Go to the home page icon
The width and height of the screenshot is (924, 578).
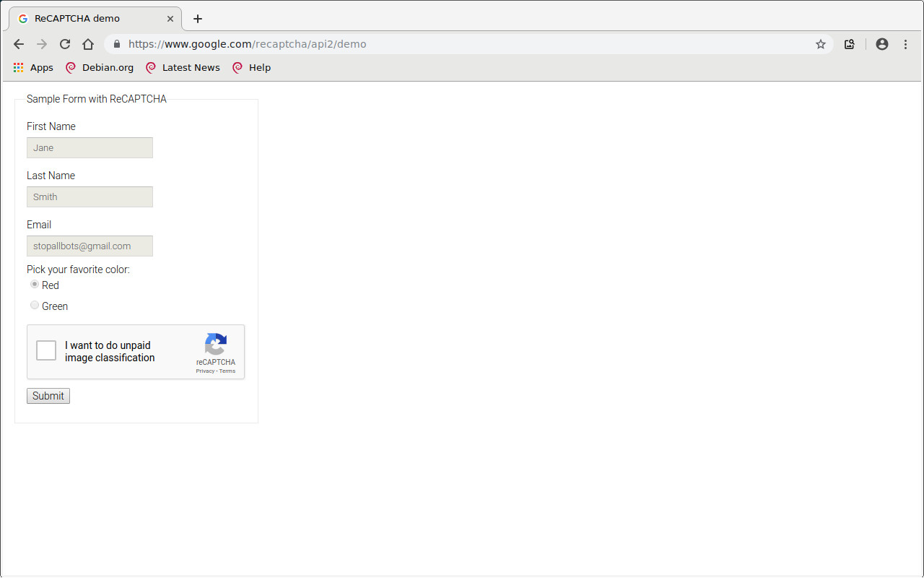(x=88, y=44)
